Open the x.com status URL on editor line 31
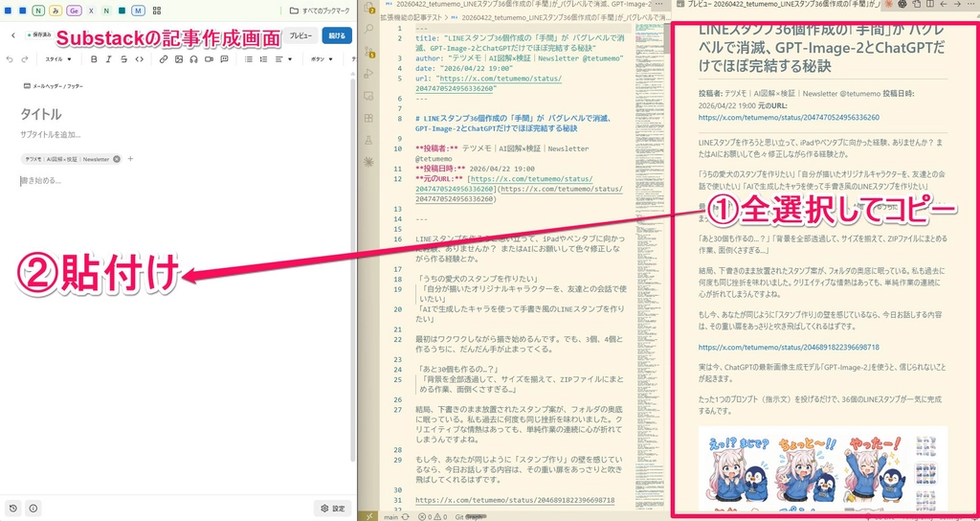 point(515,500)
